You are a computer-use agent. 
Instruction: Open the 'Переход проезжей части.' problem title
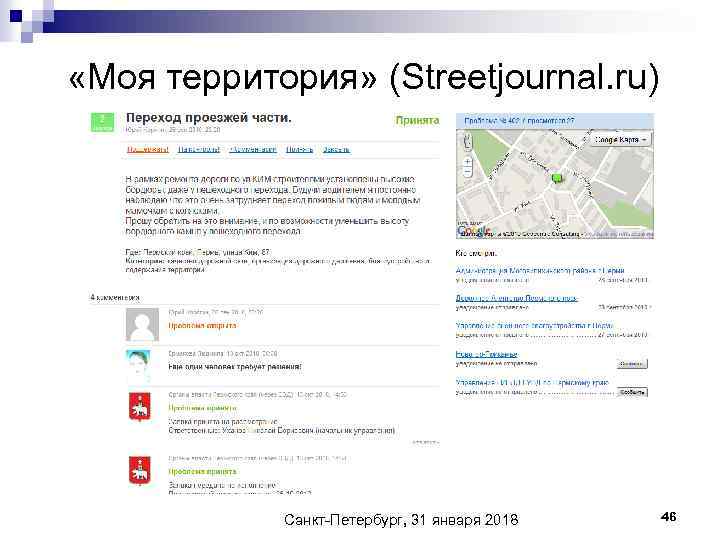pos(208,118)
